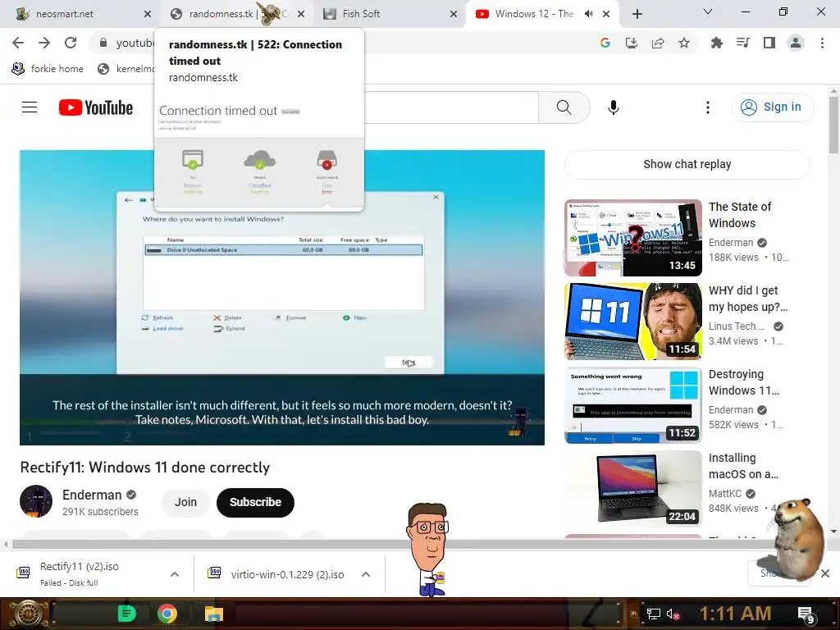
Task: Close the Fish Soft tab
Action: 453,14
